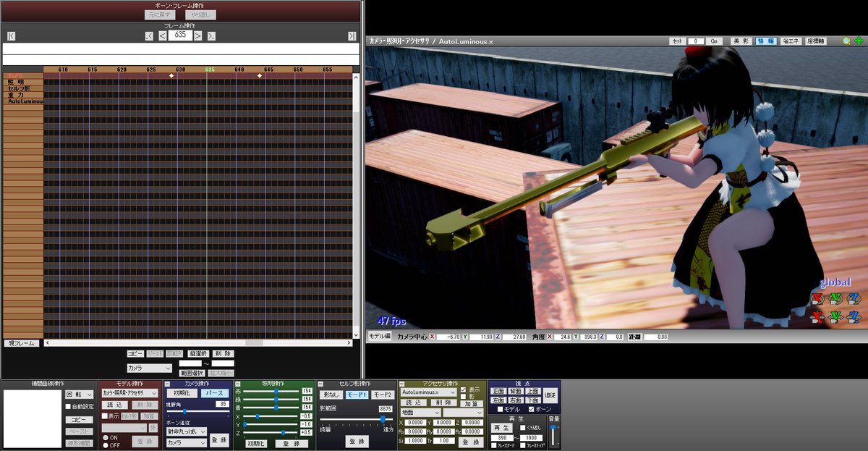
Task: Collapse the アクセサリ操作 panel with minus icon
Action: [402, 384]
